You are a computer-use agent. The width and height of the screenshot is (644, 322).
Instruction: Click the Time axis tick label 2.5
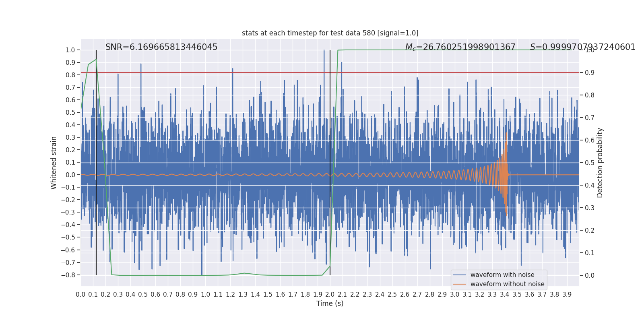[x=392, y=295]
